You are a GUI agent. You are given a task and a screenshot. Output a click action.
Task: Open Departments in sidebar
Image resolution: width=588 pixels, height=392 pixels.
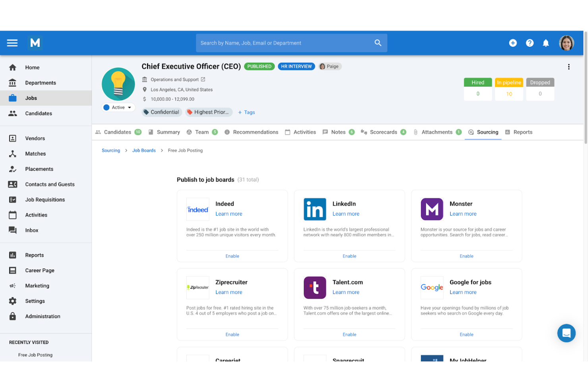coord(46,83)
